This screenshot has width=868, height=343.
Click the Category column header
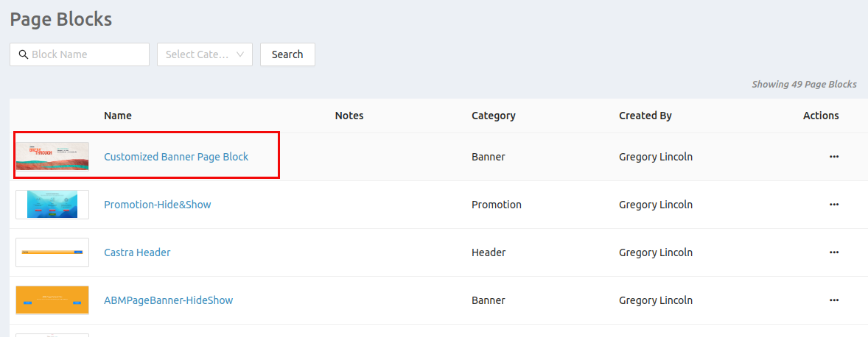pyautogui.click(x=493, y=116)
